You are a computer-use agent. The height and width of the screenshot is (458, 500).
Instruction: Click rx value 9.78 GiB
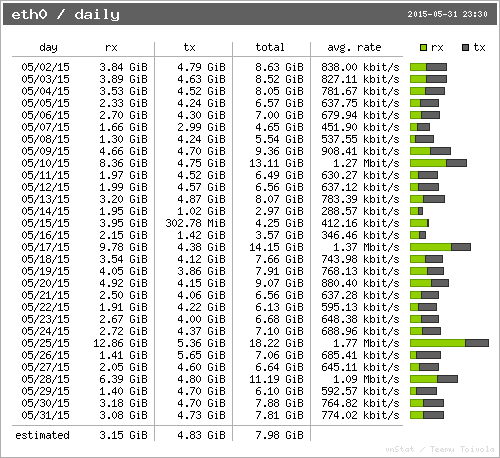123,247
